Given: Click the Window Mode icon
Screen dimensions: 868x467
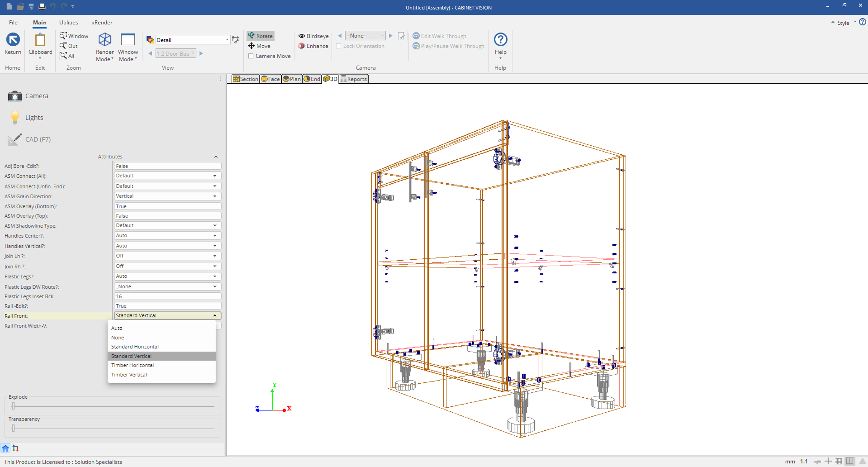Looking at the screenshot, I should (x=127, y=40).
